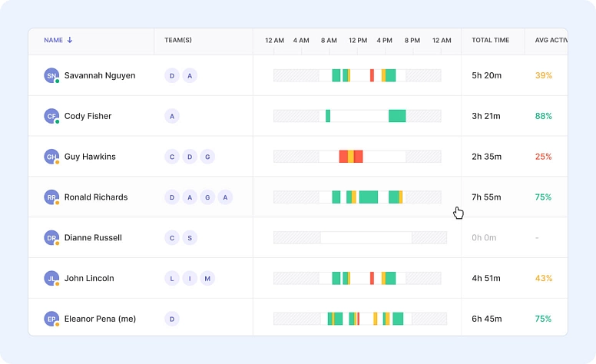The width and height of the screenshot is (596, 364).
Task: Click Ronald Richards' 75% activity value
Action: (543, 197)
